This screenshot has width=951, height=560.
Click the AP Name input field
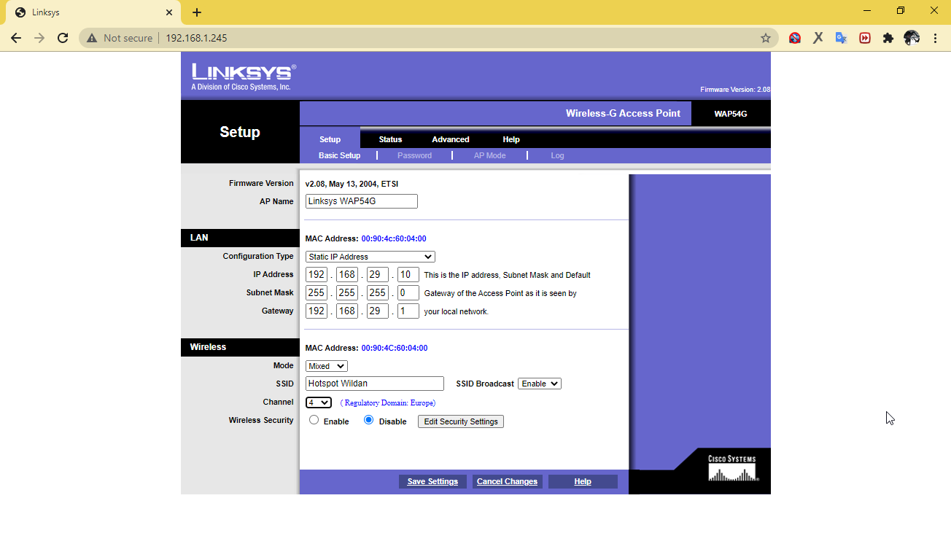[x=362, y=201]
